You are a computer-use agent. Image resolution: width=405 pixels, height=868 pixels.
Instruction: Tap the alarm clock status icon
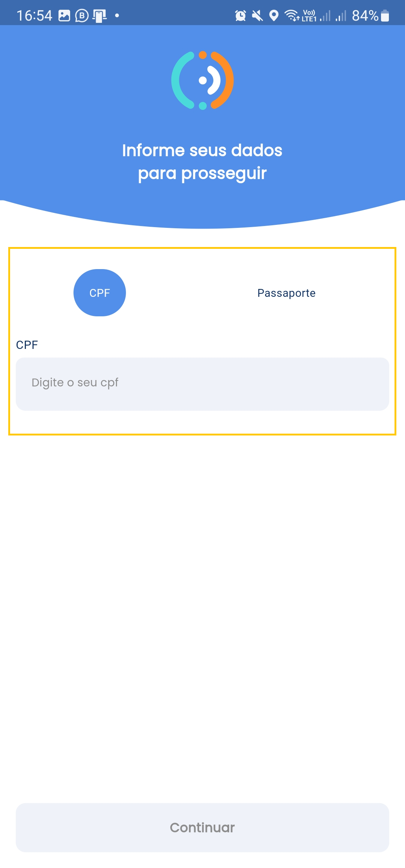point(240,16)
